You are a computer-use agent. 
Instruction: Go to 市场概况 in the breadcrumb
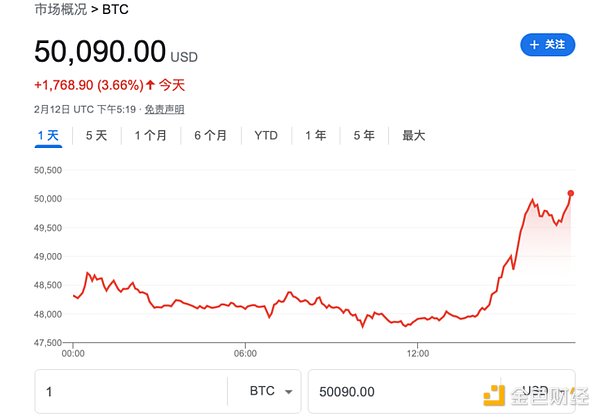pyautogui.click(x=62, y=10)
